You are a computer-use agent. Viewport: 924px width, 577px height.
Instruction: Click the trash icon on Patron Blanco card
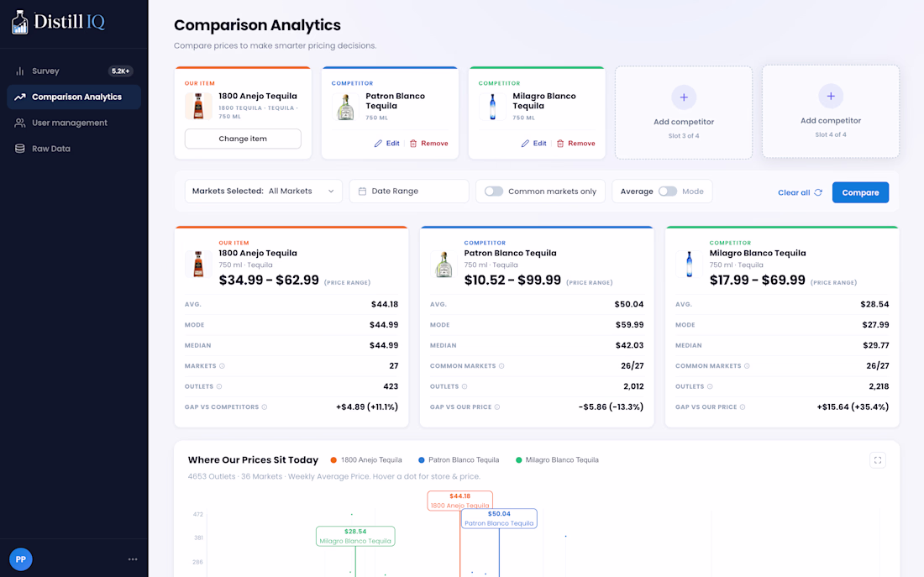(x=413, y=144)
